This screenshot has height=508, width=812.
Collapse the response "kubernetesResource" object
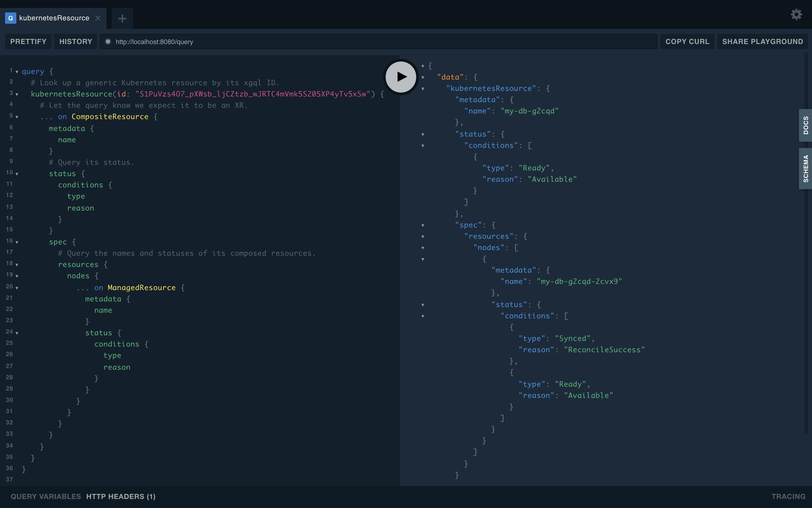423,89
